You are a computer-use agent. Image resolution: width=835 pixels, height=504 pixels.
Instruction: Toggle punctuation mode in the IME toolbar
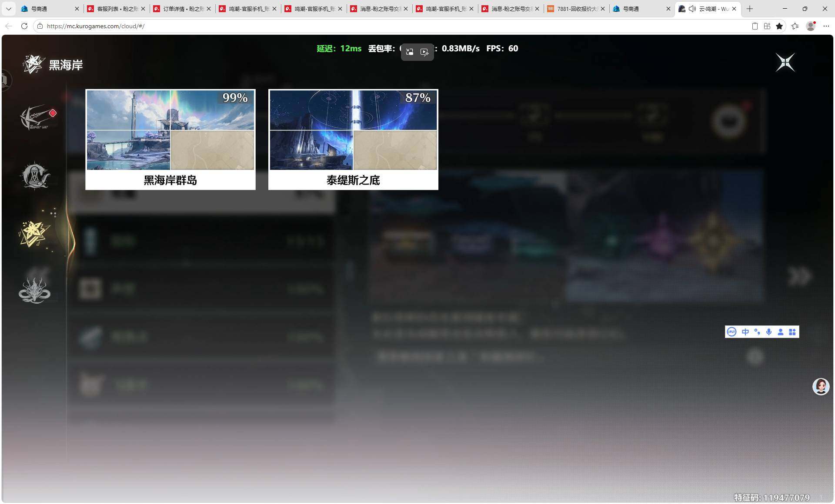[x=757, y=332]
